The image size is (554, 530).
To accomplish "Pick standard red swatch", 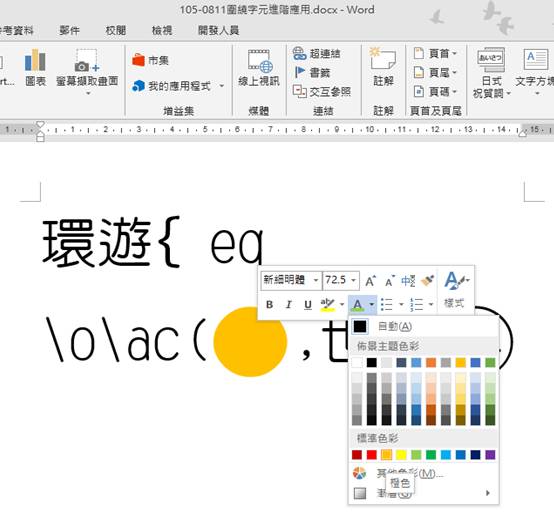I will (x=372, y=455).
